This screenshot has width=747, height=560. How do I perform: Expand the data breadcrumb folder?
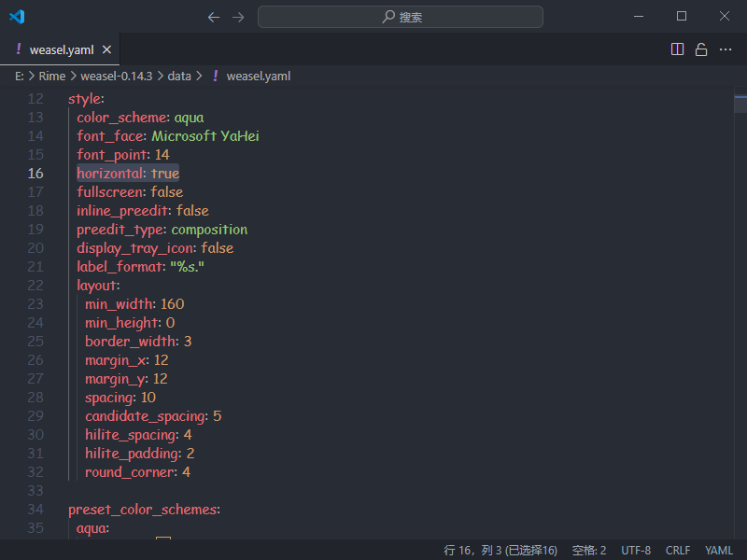pos(179,76)
